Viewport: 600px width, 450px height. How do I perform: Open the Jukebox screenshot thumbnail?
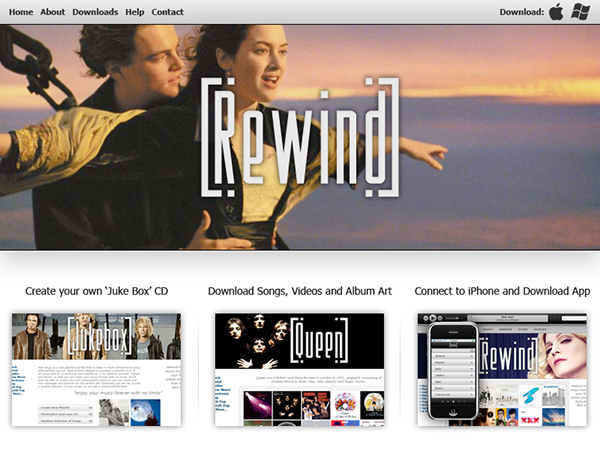[96, 370]
